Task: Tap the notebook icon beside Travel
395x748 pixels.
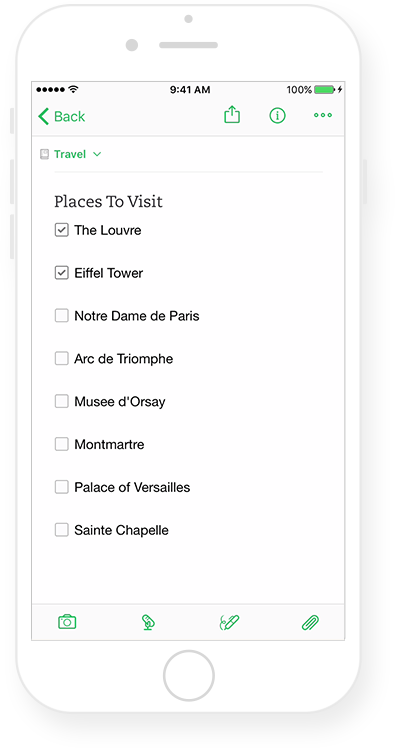Action: [x=44, y=154]
